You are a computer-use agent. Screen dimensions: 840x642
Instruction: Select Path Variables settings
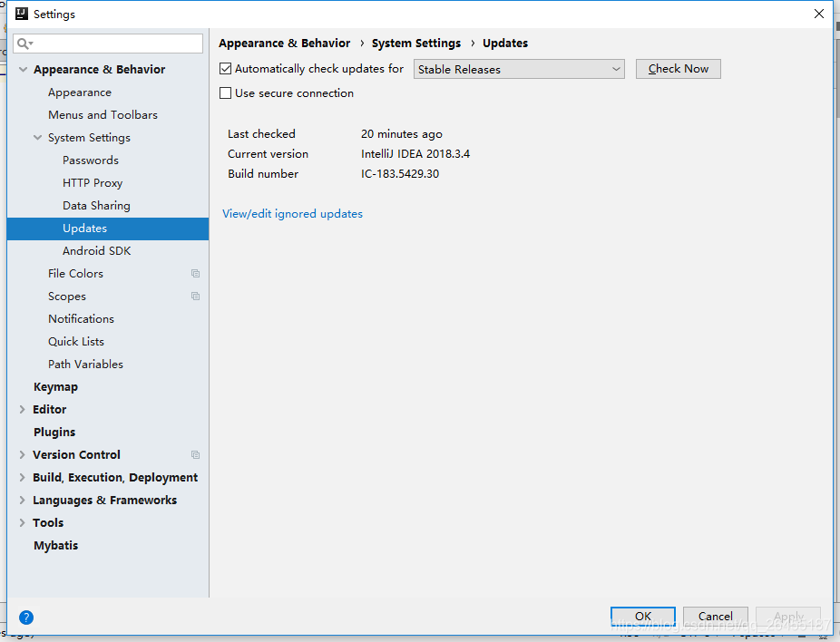click(x=85, y=365)
